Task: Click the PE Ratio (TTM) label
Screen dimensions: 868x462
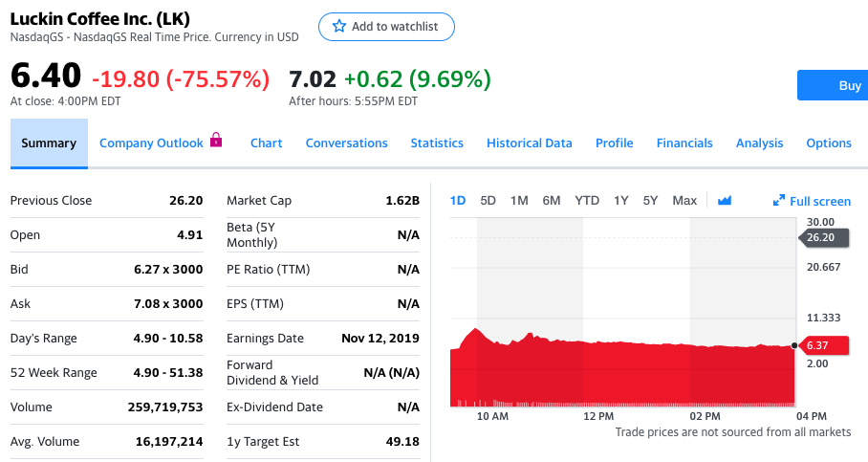Action: coord(268,269)
